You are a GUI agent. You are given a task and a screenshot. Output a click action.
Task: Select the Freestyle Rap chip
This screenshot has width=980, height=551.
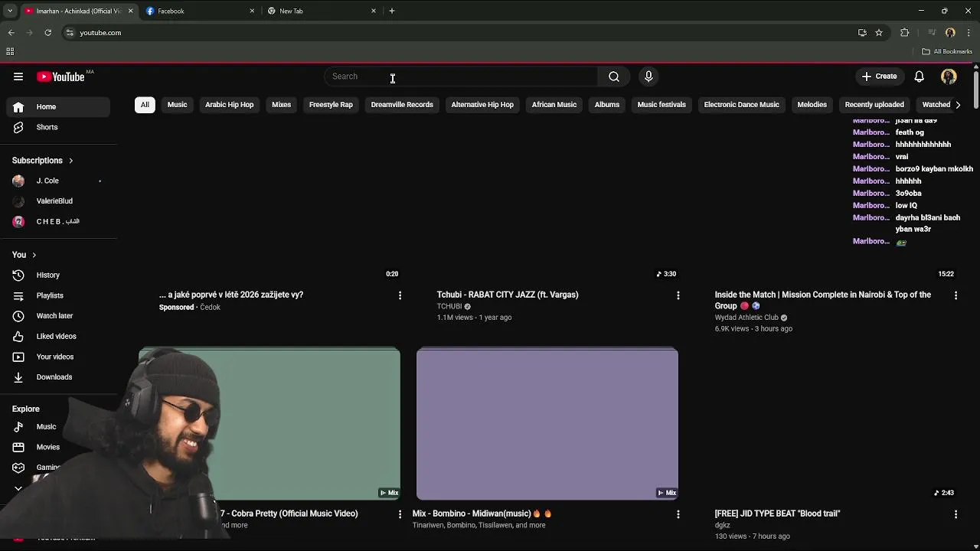click(331, 105)
